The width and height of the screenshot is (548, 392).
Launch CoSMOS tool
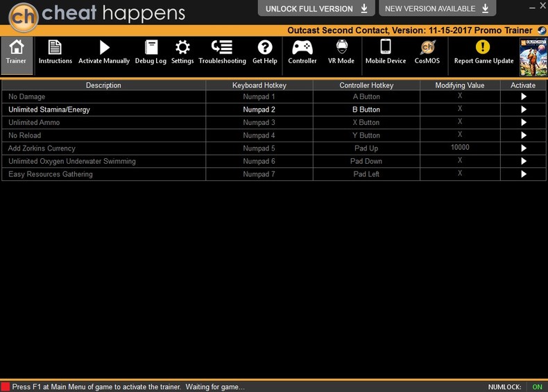point(427,53)
